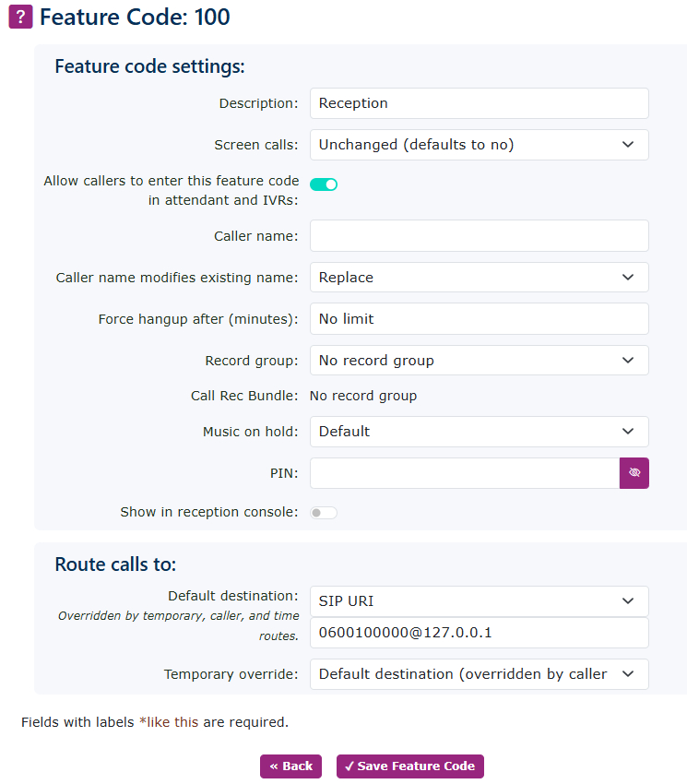Click the Call Rec Bundle value text

[363, 396]
